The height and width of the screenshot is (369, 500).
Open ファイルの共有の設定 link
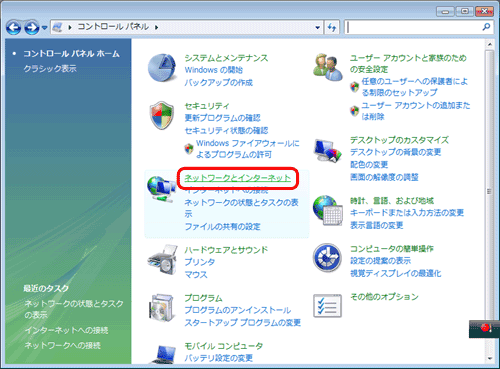pos(222,227)
